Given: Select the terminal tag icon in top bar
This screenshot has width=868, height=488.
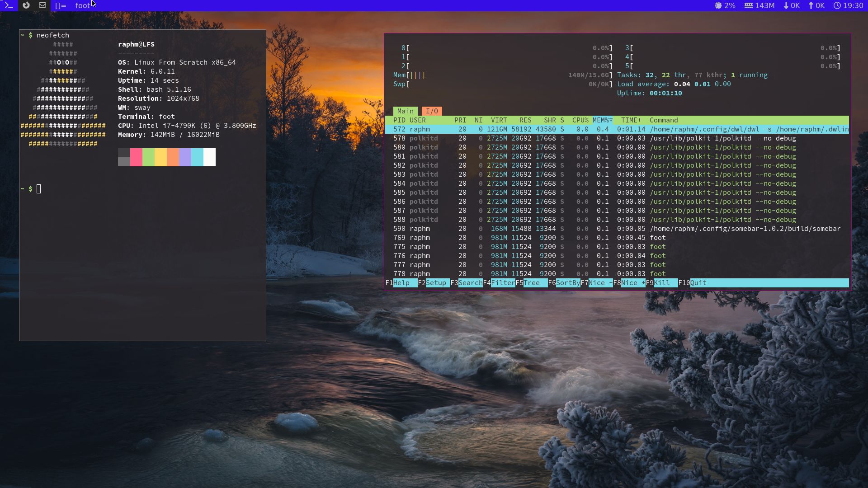Looking at the screenshot, I should 9,5.
